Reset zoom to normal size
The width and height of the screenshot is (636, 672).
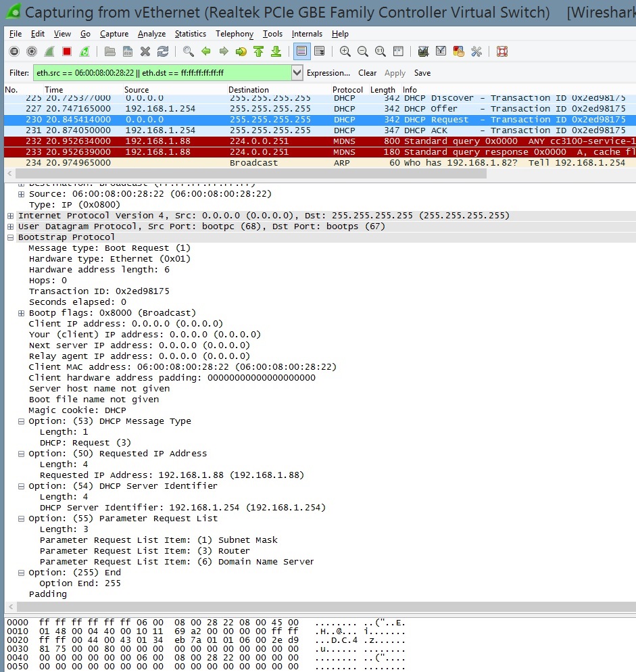[x=380, y=52]
